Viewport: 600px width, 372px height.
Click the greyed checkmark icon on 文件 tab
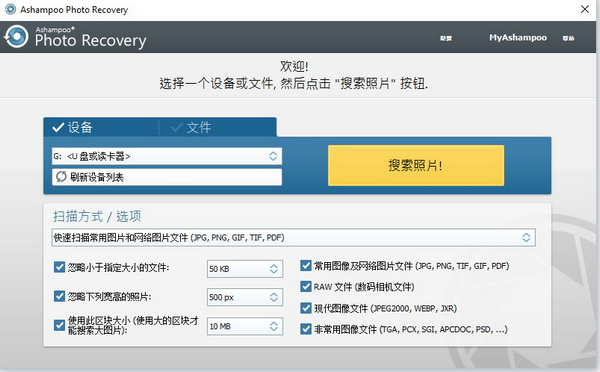176,127
